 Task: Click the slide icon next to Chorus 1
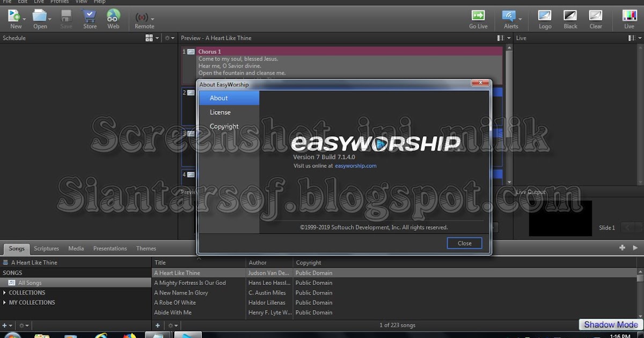tap(191, 52)
